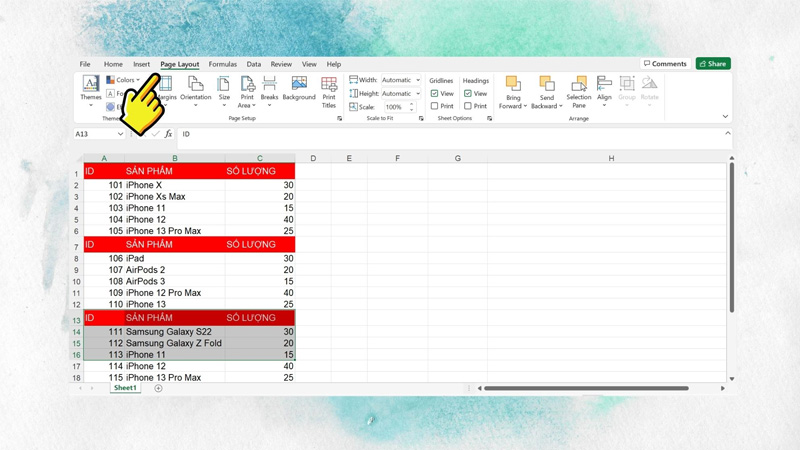This screenshot has height=450, width=800.
Task: Add a new sheet with plus icon
Action: [158, 388]
